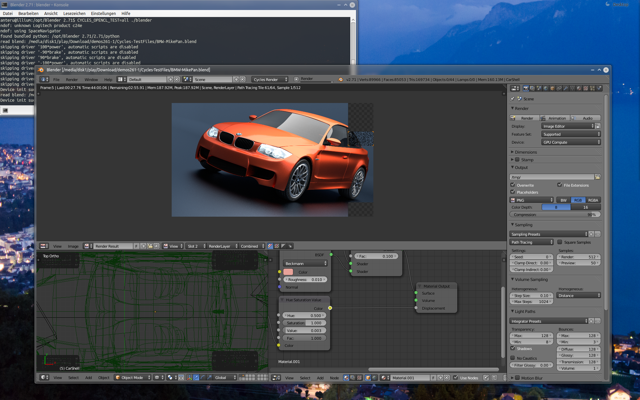
Task: Click pivot point selector in 3D header
Action: pos(171,378)
